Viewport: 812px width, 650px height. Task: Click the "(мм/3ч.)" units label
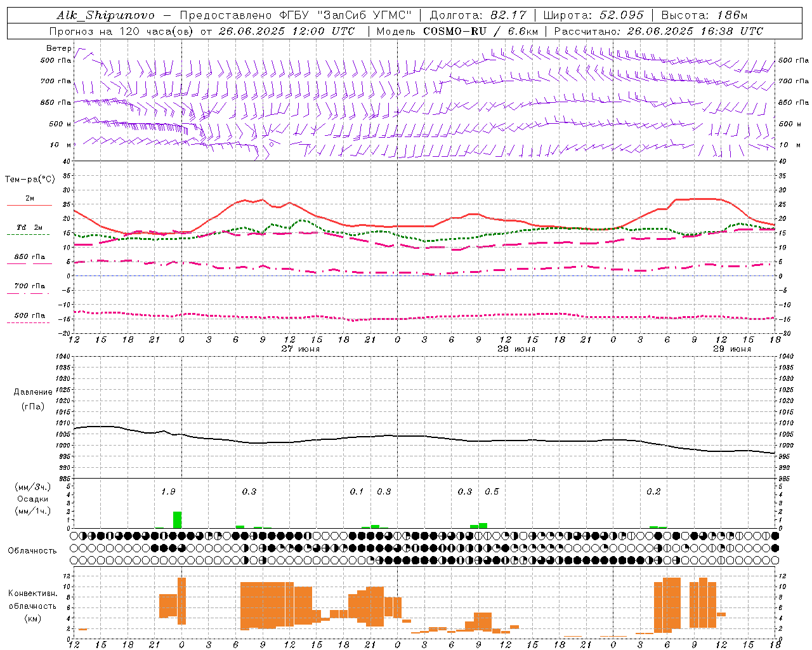click(x=33, y=487)
